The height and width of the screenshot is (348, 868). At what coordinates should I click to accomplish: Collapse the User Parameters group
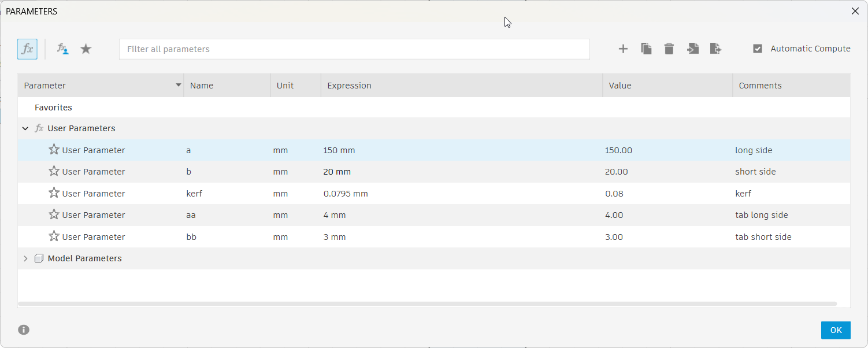pyautogui.click(x=25, y=128)
